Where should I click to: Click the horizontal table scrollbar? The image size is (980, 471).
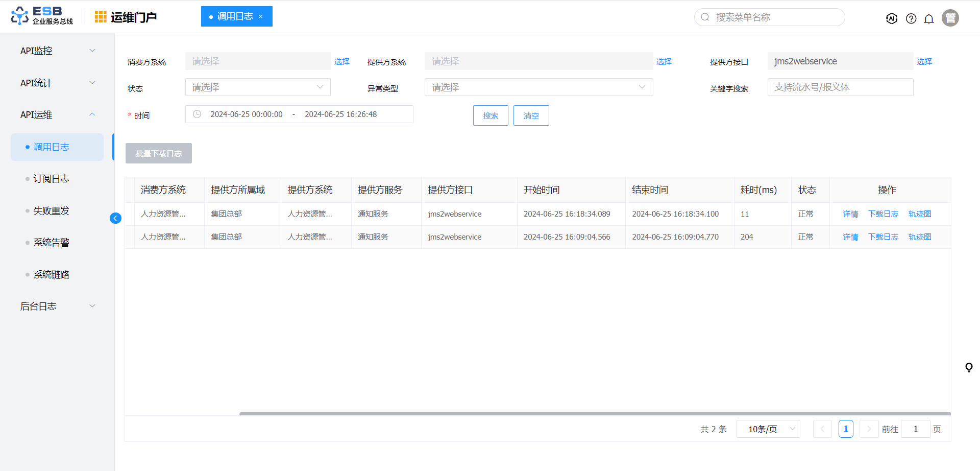[x=595, y=414]
